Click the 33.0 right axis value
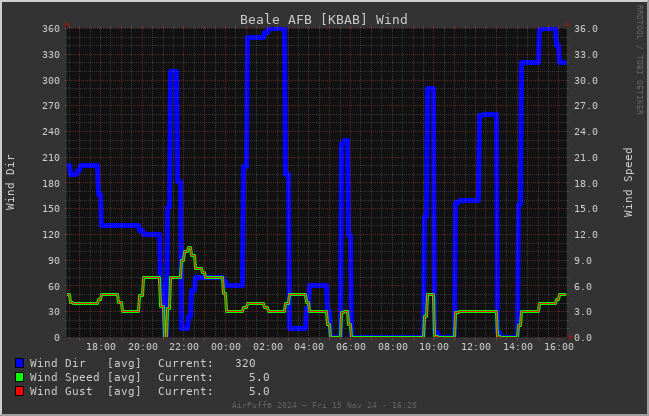This screenshot has width=649, height=416. pos(586,55)
